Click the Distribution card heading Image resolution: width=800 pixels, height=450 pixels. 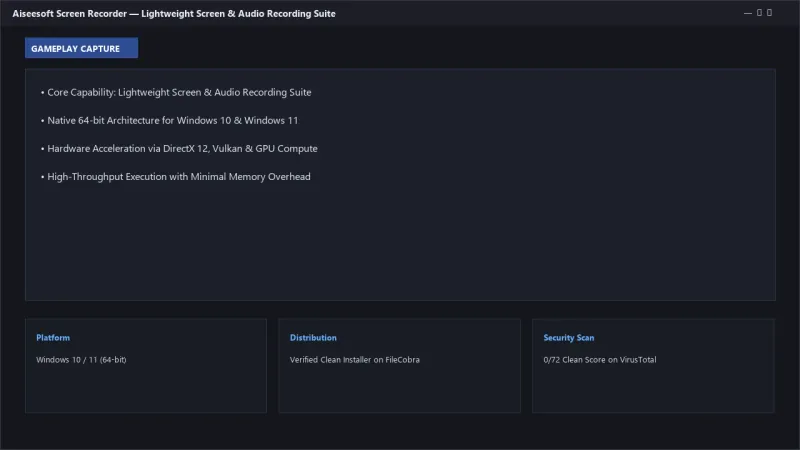[x=313, y=338]
